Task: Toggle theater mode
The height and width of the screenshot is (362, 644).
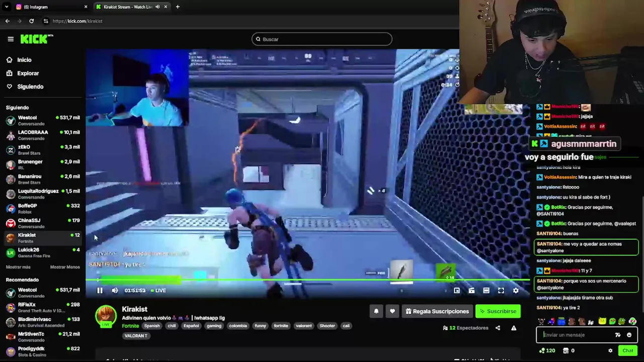Action: click(486, 290)
